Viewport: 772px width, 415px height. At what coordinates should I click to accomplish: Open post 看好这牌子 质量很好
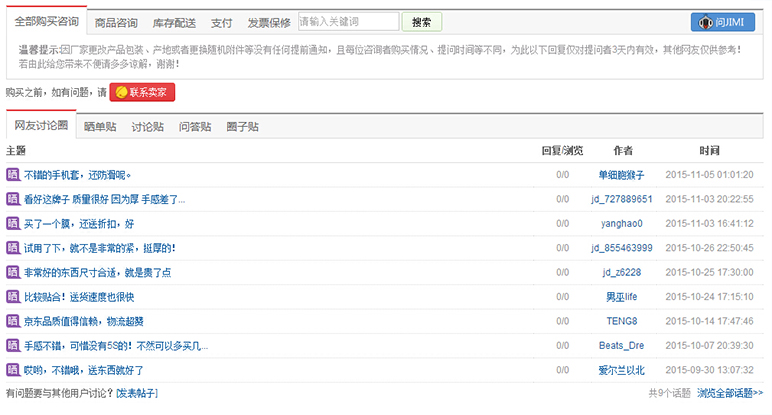[x=104, y=199]
